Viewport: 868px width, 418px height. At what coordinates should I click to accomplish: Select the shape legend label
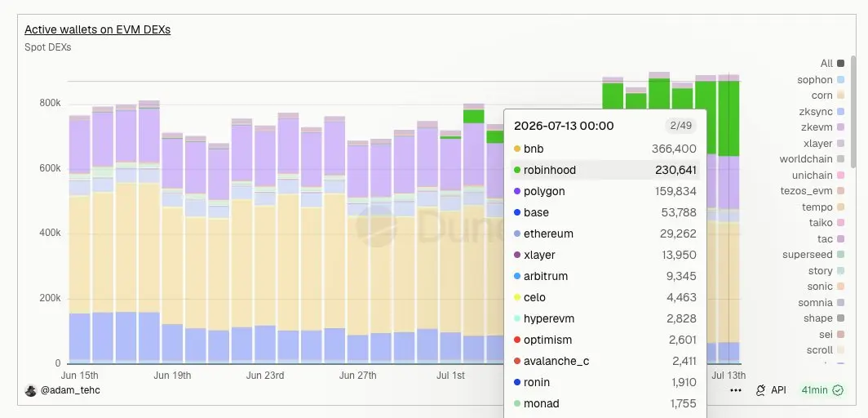(x=818, y=318)
